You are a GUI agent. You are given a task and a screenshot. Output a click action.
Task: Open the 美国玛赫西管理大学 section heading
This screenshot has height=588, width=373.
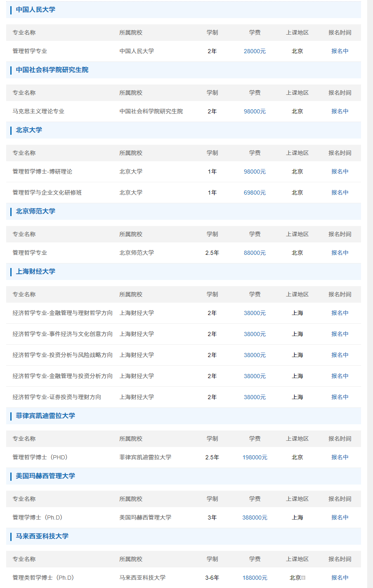click(x=45, y=476)
